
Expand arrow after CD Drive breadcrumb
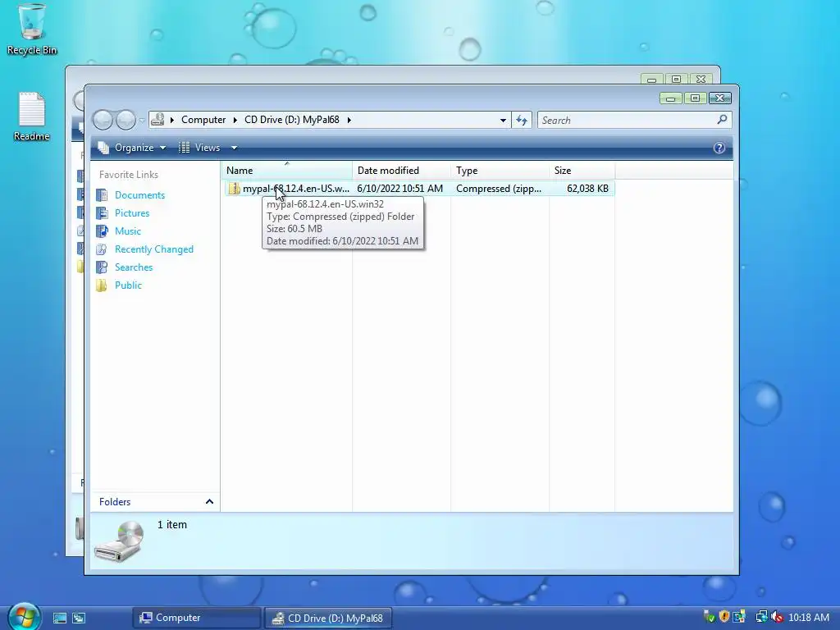tap(349, 120)
